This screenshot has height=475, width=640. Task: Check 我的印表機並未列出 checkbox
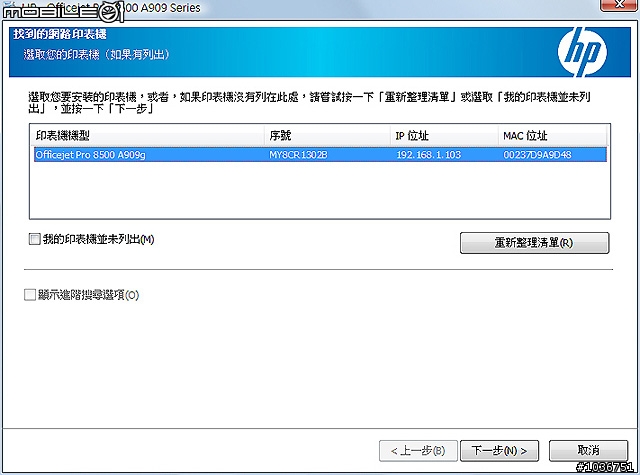coord(35,239)
